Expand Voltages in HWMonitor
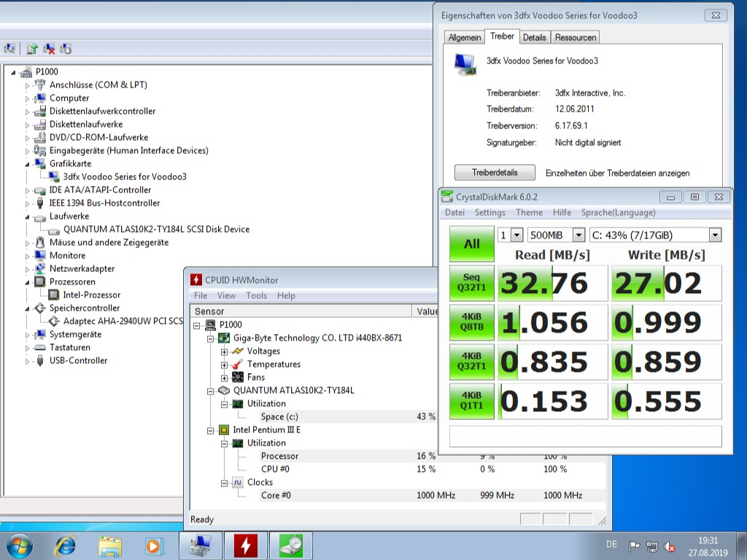This screenshot has height=560, width=747. 224,352
